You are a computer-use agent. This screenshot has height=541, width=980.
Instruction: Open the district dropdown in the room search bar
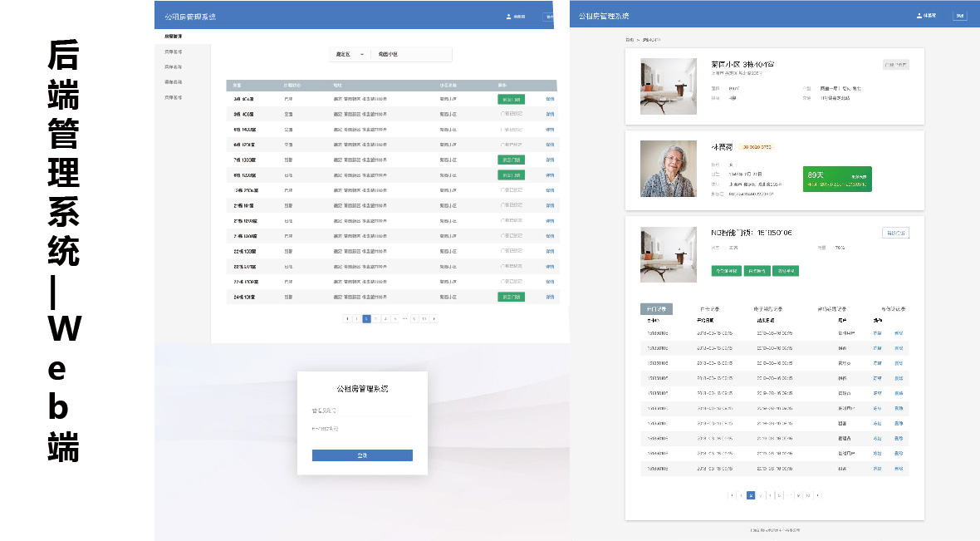(x=350, y=54)
